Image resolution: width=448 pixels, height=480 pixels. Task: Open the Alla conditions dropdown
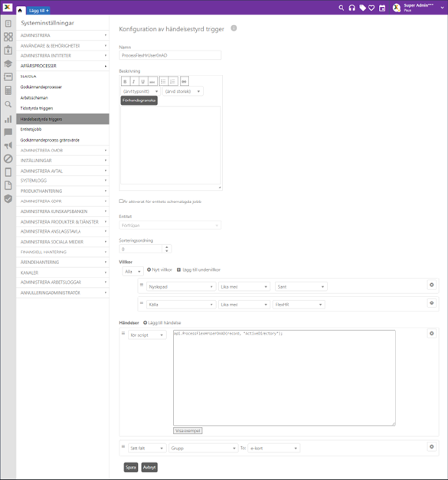point(132,271)
